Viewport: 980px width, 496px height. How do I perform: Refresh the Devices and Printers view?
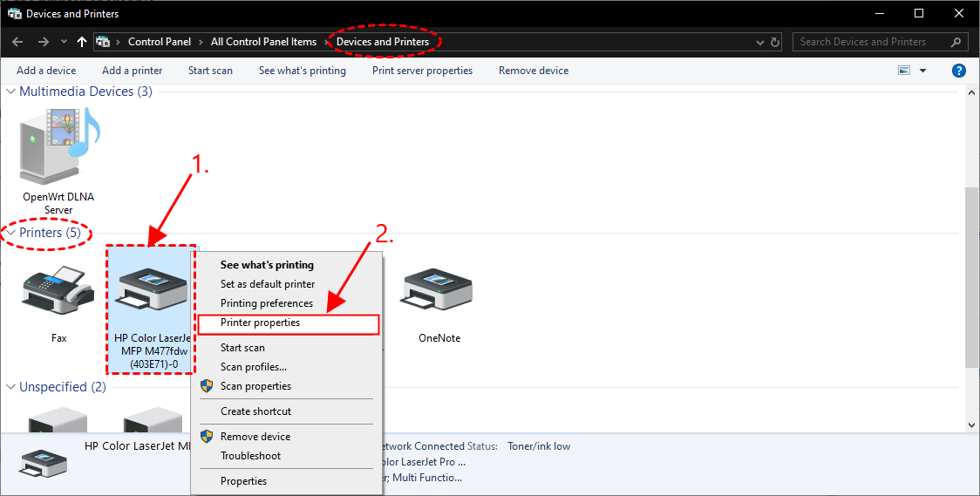click(x=775, y=42)
